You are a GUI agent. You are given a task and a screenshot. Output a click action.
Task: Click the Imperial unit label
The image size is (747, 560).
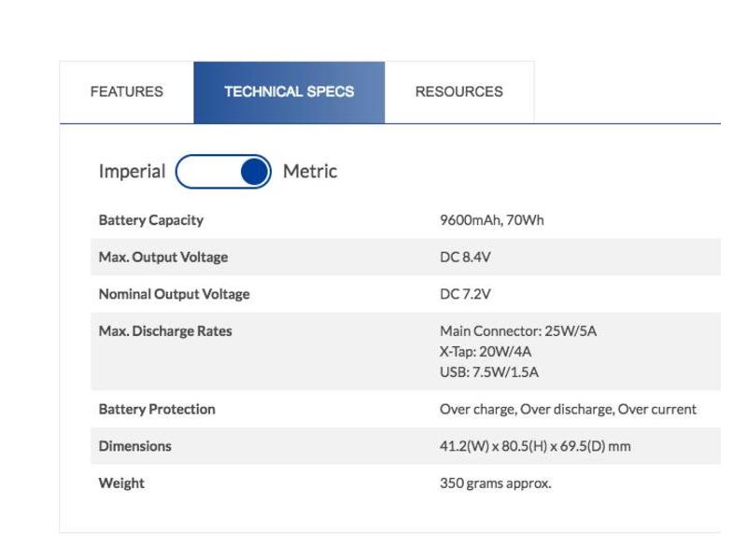coord(132,172)
